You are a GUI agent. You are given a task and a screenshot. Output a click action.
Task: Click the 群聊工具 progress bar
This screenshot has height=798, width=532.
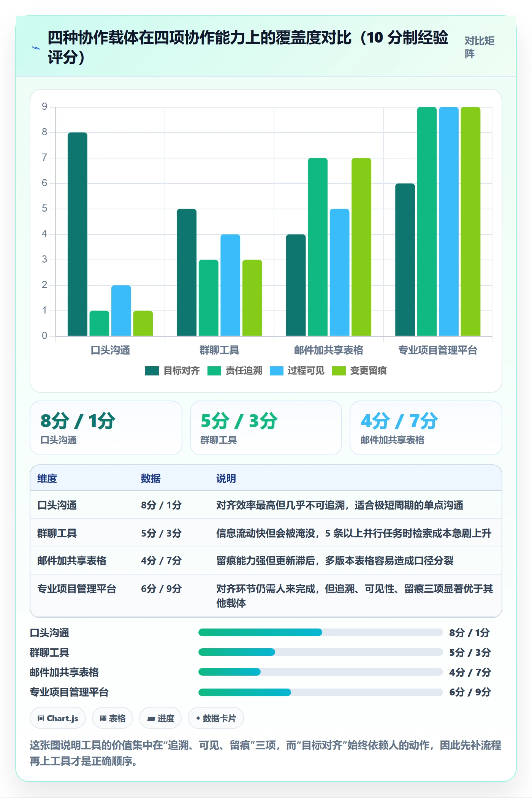pos(320,652)
